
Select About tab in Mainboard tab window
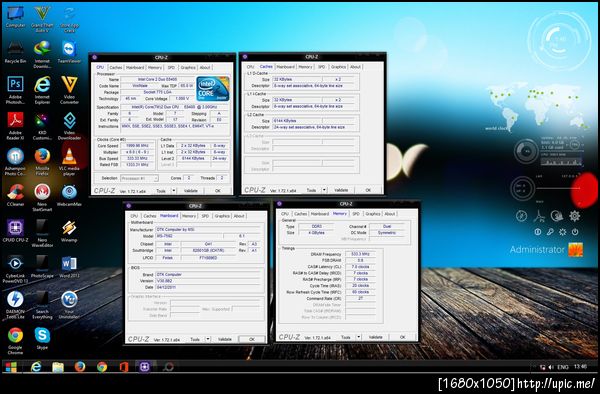[x=239, y=216]
